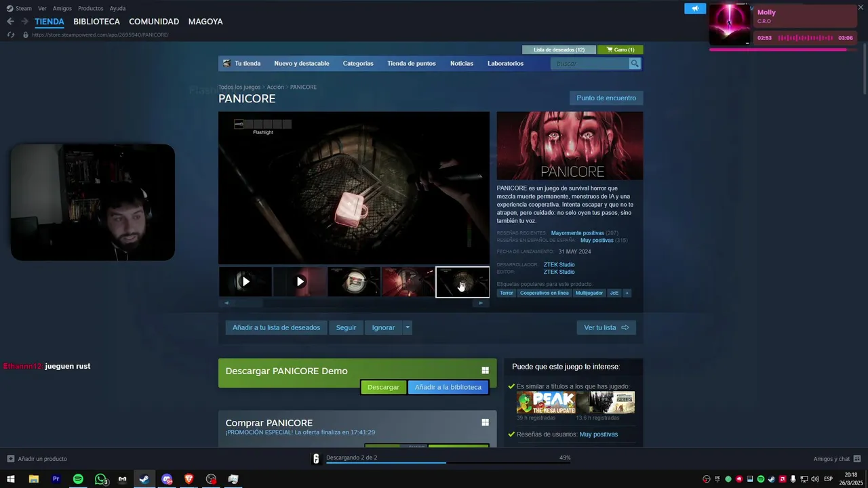The width and height of the screenshot is (868, 488).
Task: Click Añadir a tu lista de deseados
Action: [276, 327]
